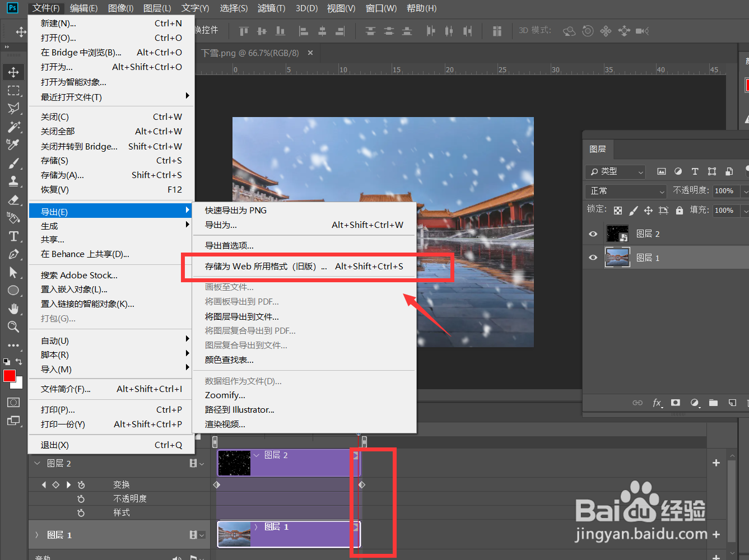
Task: Open the Add layer style fx menu
Action: 657,403
